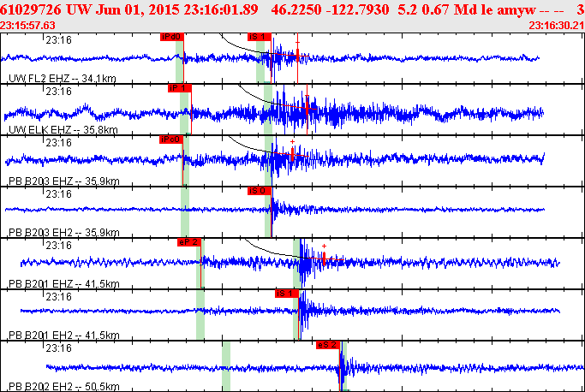This screenshot has width=585, height=392.
Task: Click the end time 23:16:30.21 label
Action: click(557, 26)
